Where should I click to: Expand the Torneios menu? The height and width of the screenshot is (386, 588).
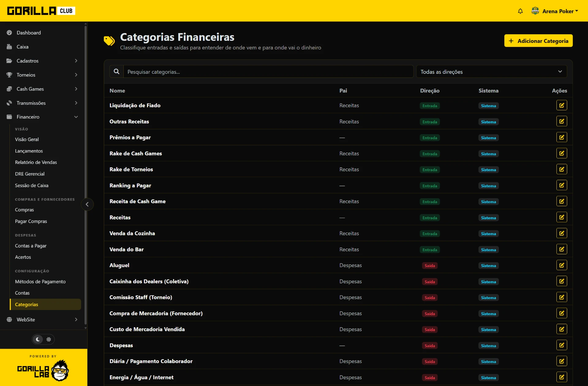tap(42, 75)
